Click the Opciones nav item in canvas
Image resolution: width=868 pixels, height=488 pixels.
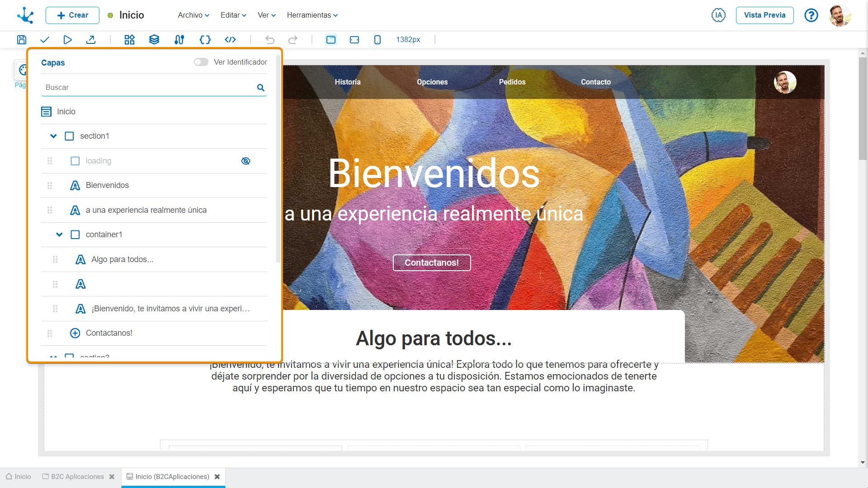[x=432, y=82]
